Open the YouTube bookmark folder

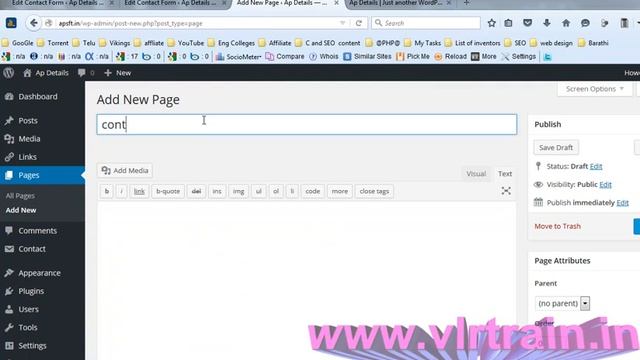pos(186,43)
